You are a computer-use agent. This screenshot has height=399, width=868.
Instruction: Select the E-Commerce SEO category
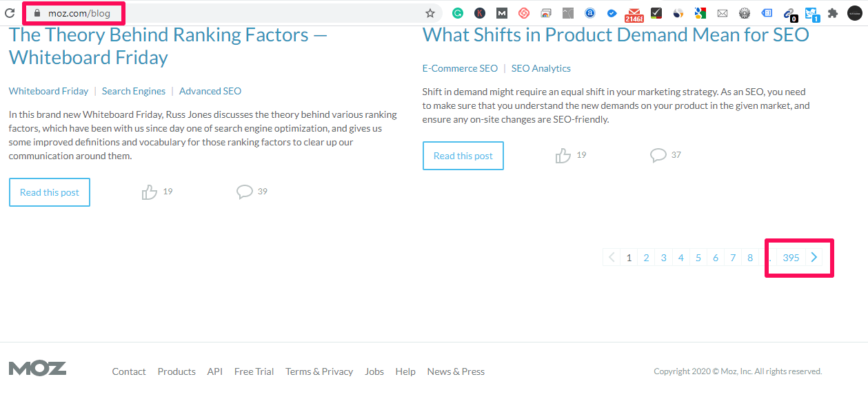[x=460, y=68]
